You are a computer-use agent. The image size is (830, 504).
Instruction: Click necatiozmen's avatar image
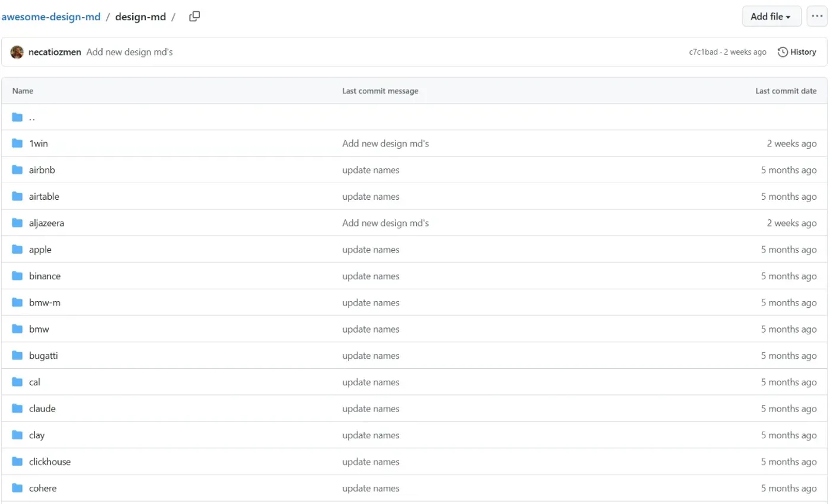tap(17, 52)
